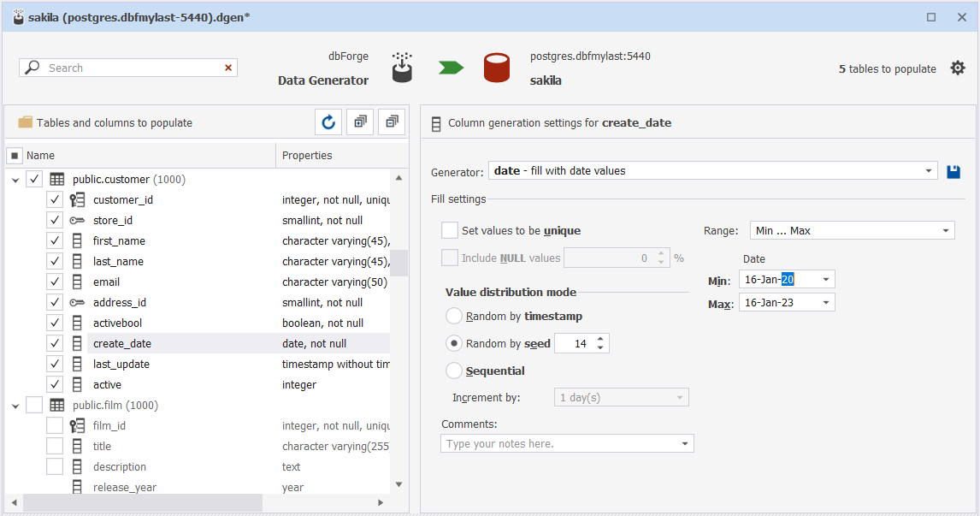This screenshot has height=516, width=980.
Task: Collapse the public.film table node
Action: coord(15,406)
